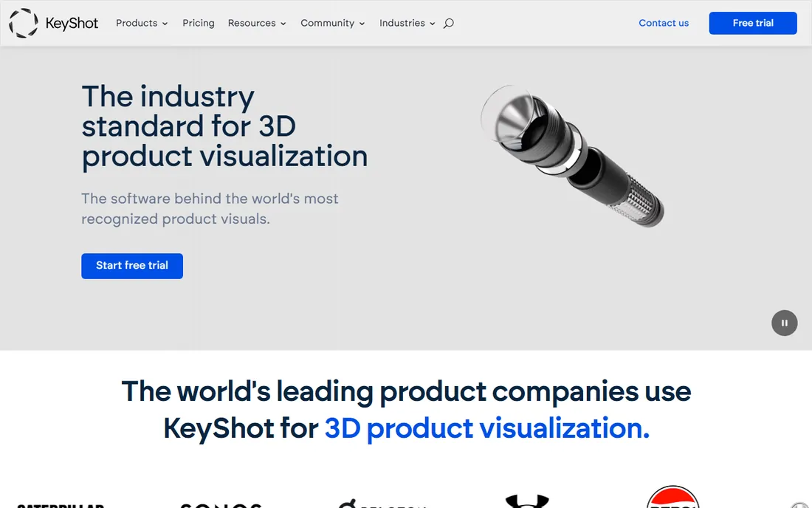Click the Free trial header button
The width and height of the screenshot is (812, 508).
[x=753, y=24]
